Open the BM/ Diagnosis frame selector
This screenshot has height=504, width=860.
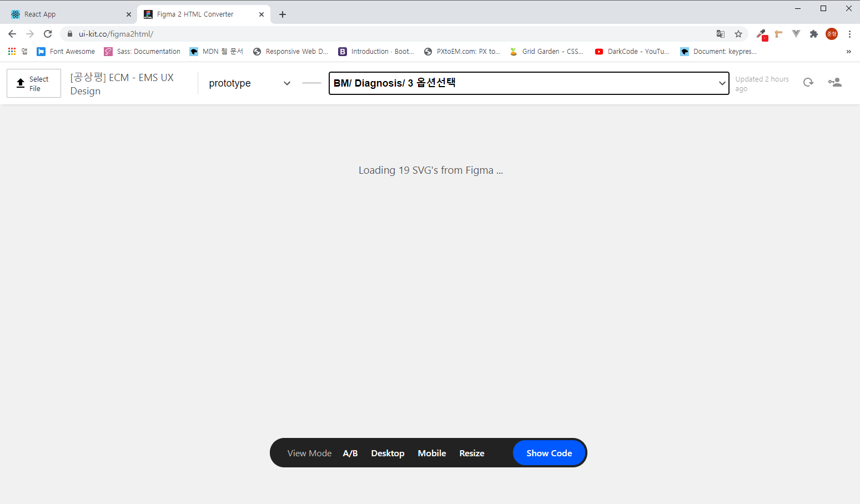(x=528, y=83)
